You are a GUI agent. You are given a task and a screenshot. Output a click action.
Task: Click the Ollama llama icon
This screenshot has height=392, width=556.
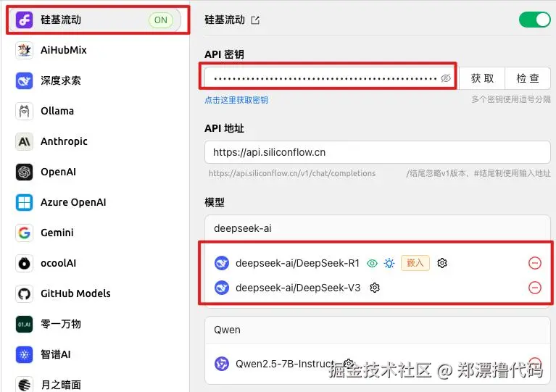[x=24, y=111]
